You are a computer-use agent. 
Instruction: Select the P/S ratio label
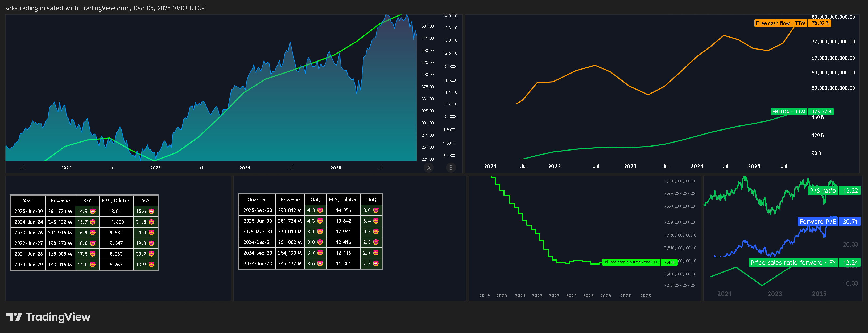pos(822,191)
